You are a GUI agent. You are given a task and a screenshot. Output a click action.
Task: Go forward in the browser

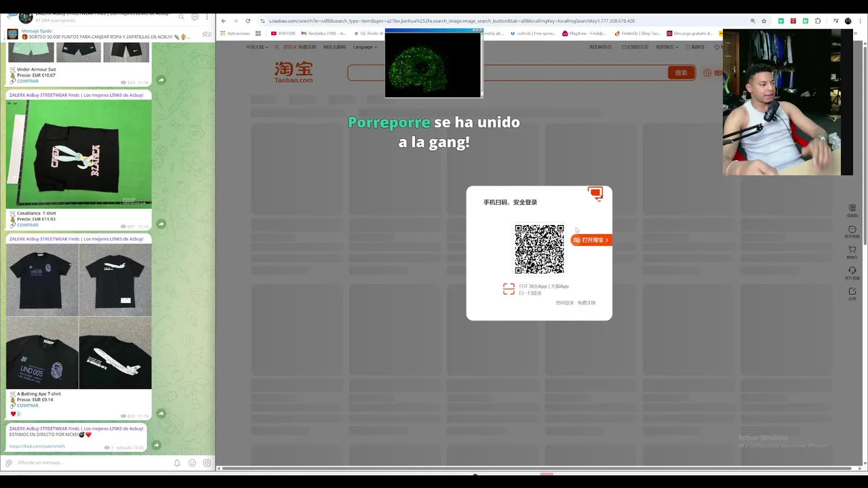click(x=235, y=21)
